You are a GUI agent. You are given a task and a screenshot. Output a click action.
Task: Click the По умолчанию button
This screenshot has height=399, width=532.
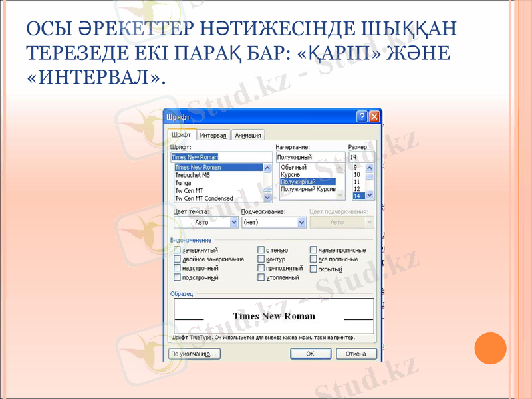[x=194, y=354]
